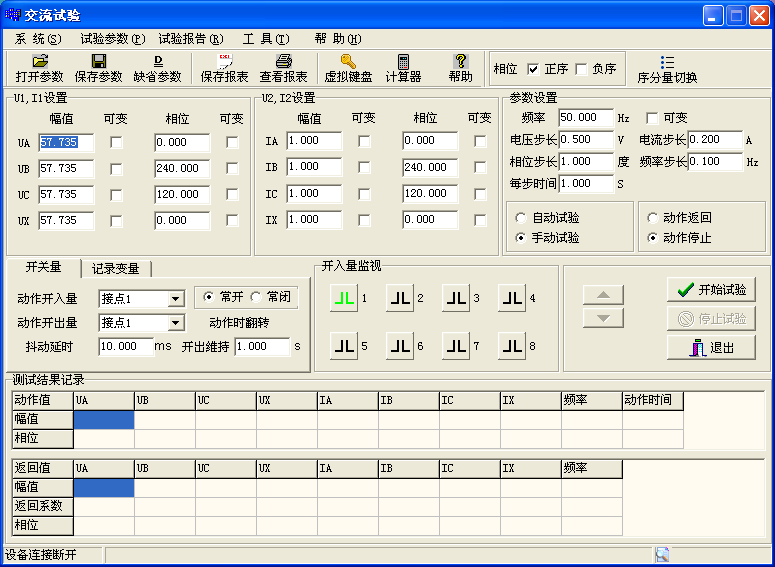Open the 工具(T) menu
This screenshot has width=775, height=567.
(x=266, y=39)
